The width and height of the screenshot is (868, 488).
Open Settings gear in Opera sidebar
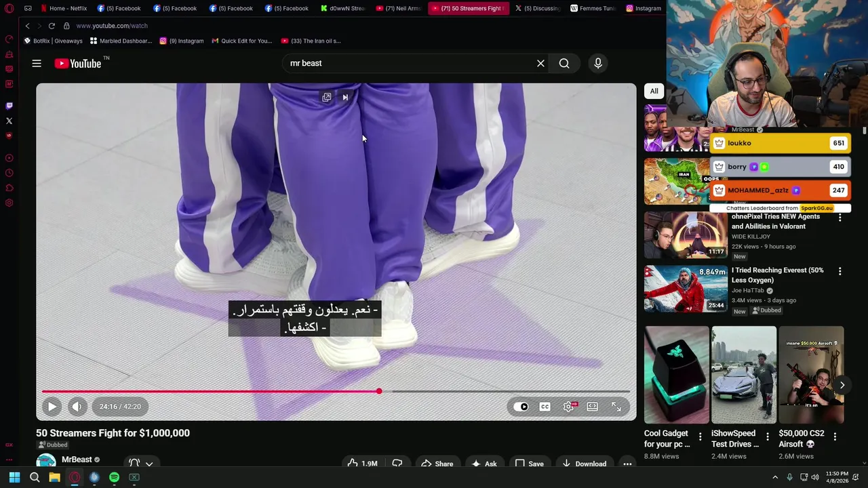click(9, 203)
